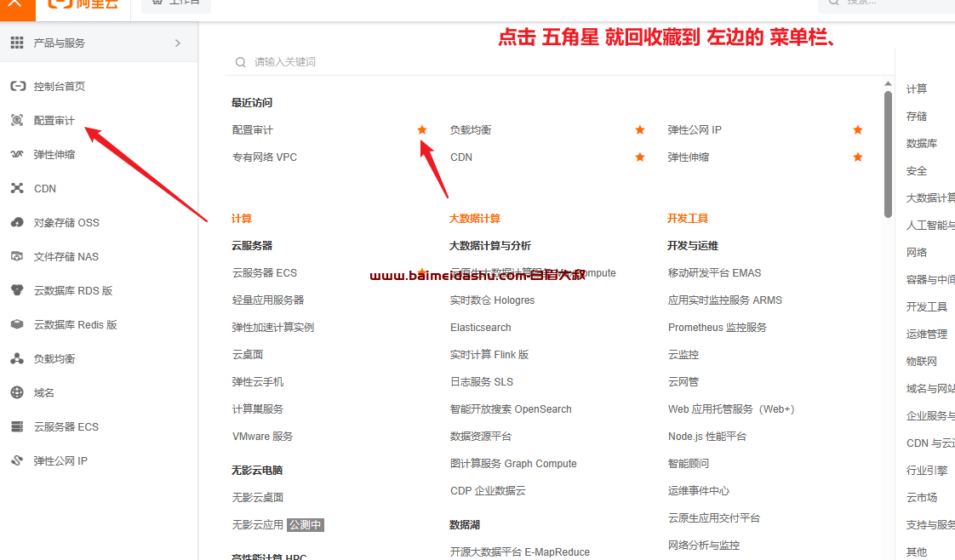Jump to 安全 category on right

pos(917,171)
